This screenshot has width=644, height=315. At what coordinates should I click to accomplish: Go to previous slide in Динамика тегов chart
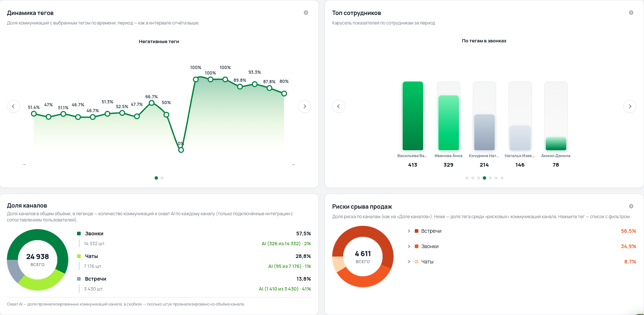pos(14,106)
